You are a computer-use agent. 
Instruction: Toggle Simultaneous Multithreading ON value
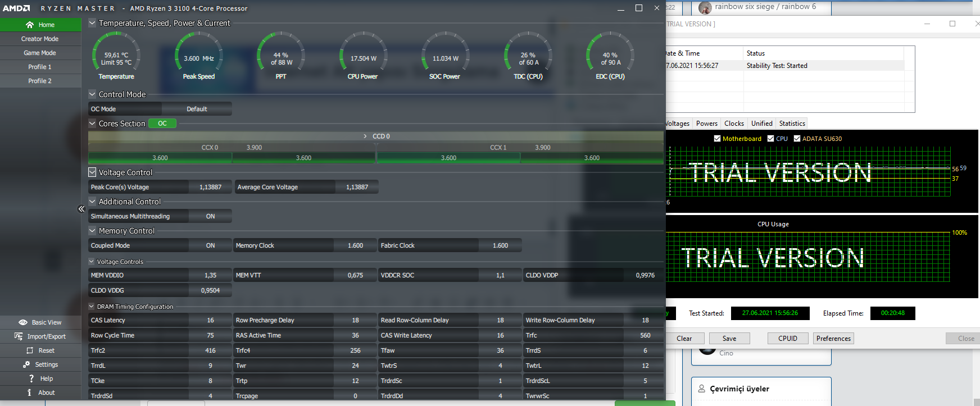pyautogui.click(x=210, y=216)
